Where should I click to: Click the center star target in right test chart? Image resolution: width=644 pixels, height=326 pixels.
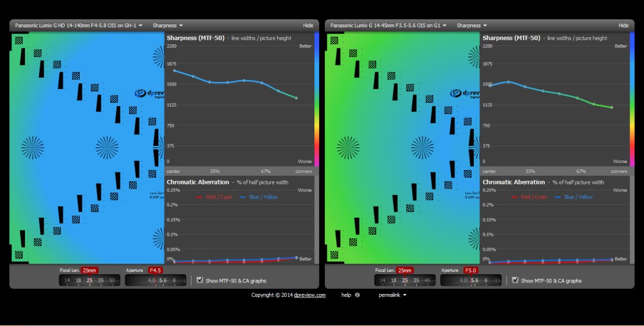tap(422, 148)
